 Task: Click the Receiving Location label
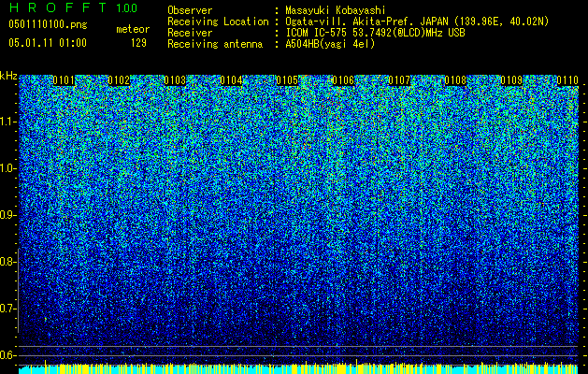(x=218, y=22)
